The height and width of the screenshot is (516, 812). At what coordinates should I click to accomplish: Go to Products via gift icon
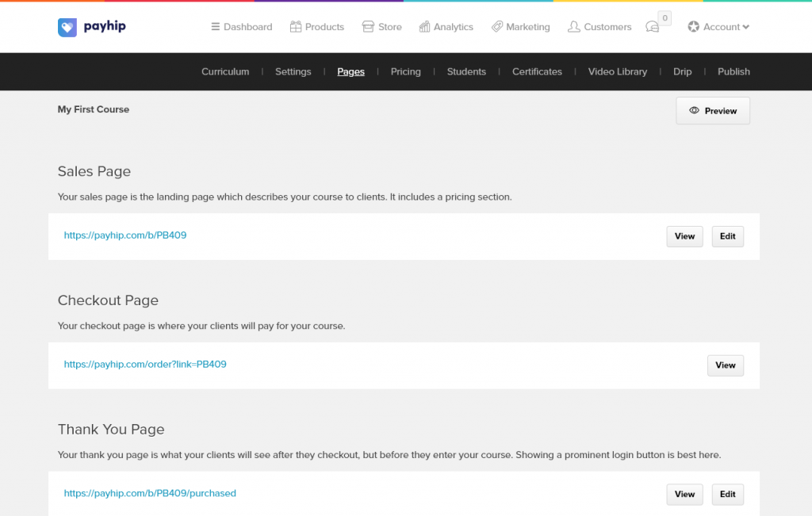pos(316,27)
